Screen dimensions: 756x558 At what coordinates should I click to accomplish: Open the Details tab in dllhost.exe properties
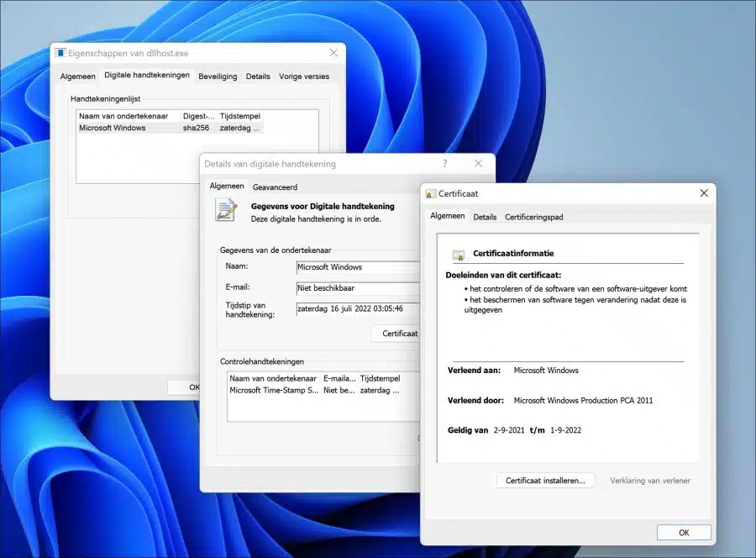click(x=258, y=76)
